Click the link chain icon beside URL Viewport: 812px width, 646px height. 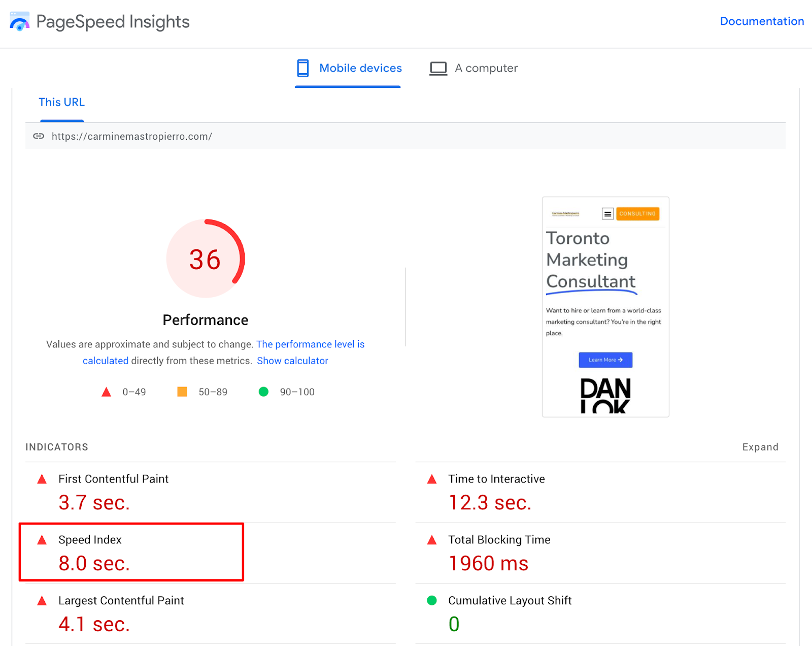pyautogui.click(x=39, y=136)
